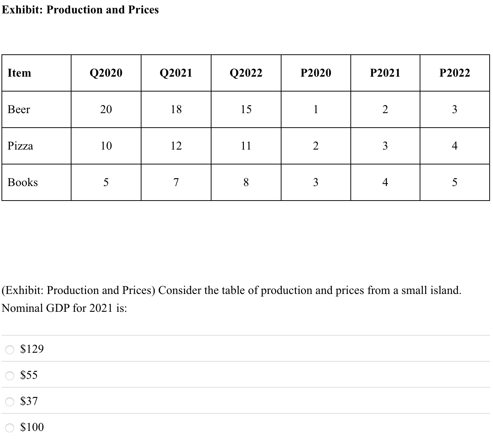Click the radio circle next to $100
Image resolution: width=493 pixels, height=448 pixels.
coord(9,427)
